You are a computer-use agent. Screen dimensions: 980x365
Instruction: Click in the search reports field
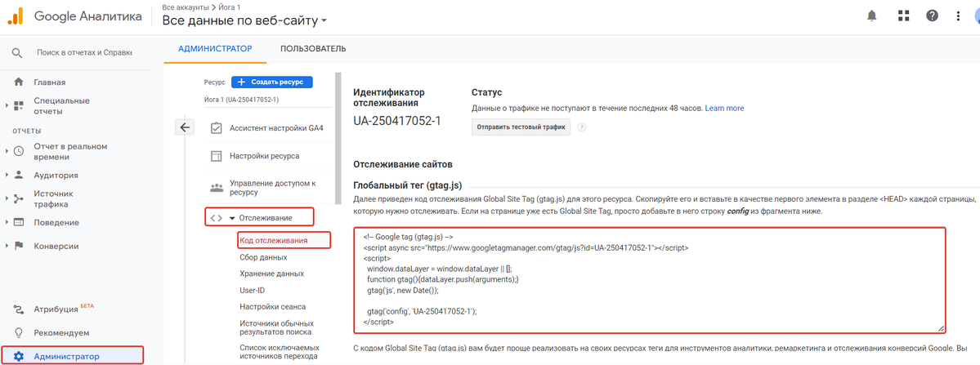point(84,53)
